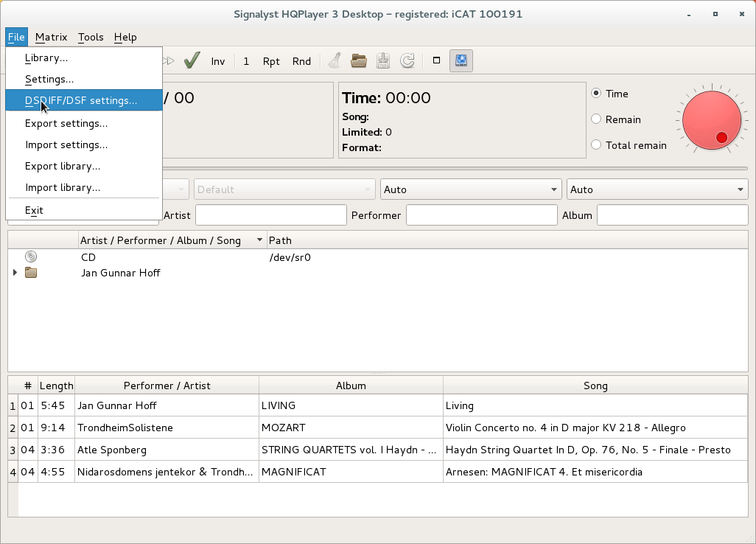
Task: Click the CD disc icon in tree
Action: pyautogui.click(x=31, y=257)
